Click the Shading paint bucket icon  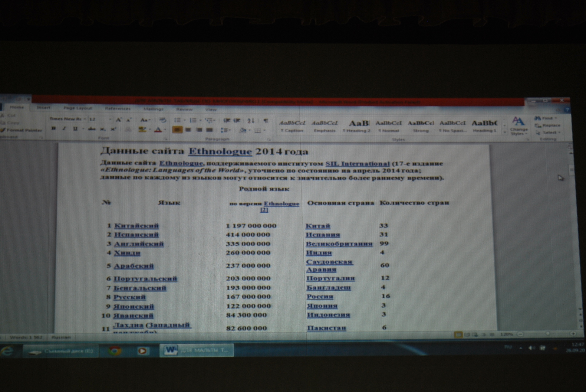pyautogui.click(x=242, y=130)
